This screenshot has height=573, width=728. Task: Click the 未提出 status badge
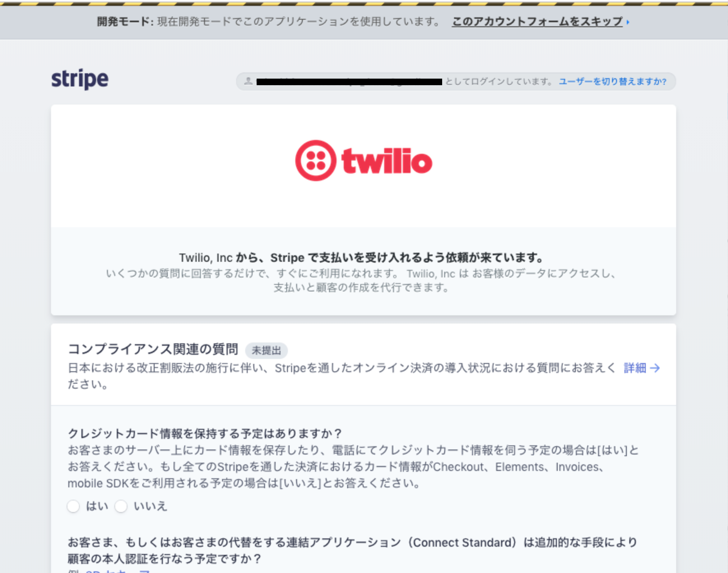point(267,350)
